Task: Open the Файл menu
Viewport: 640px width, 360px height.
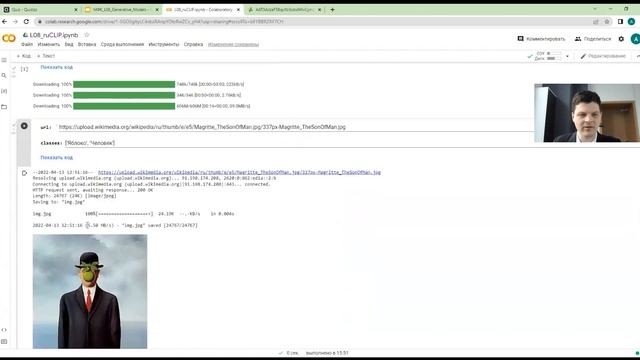Action: coord(27,44)
